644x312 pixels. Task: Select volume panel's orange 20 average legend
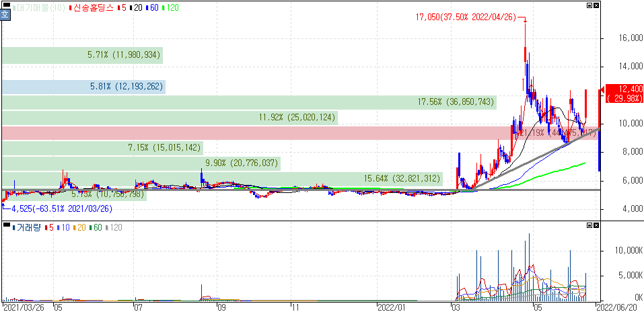coord(79,227)
